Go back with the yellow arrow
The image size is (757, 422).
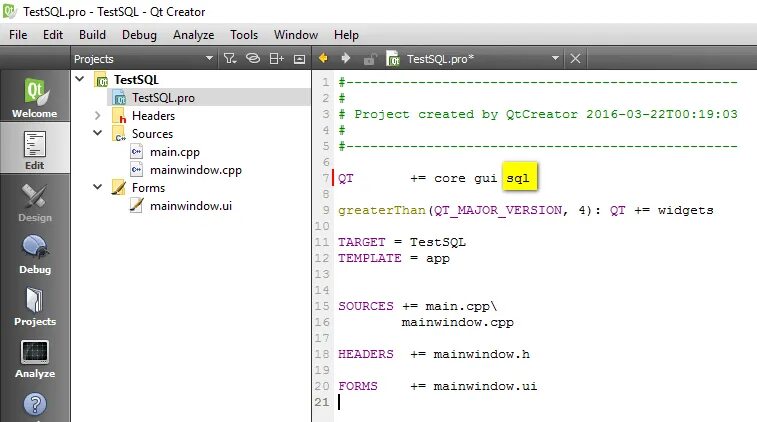coord(323,58)
